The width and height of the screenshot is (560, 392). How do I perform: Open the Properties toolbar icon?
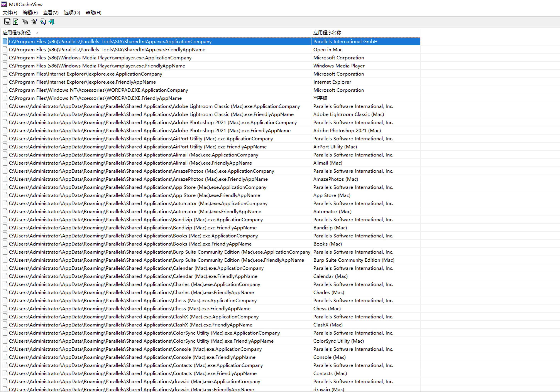tap(34, 22)
